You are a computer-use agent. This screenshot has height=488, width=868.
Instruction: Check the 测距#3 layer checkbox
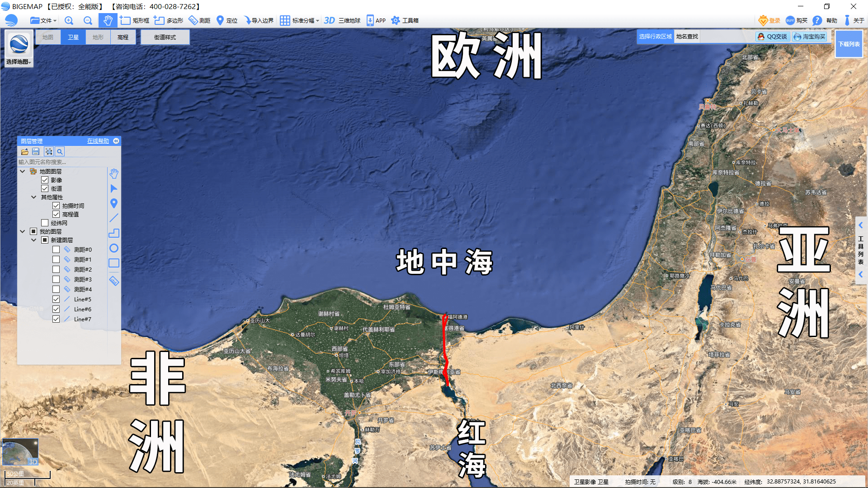tap(56, 279)
